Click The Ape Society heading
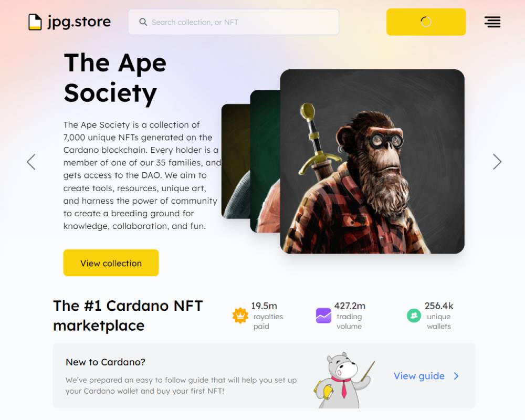 pos(115,78)
